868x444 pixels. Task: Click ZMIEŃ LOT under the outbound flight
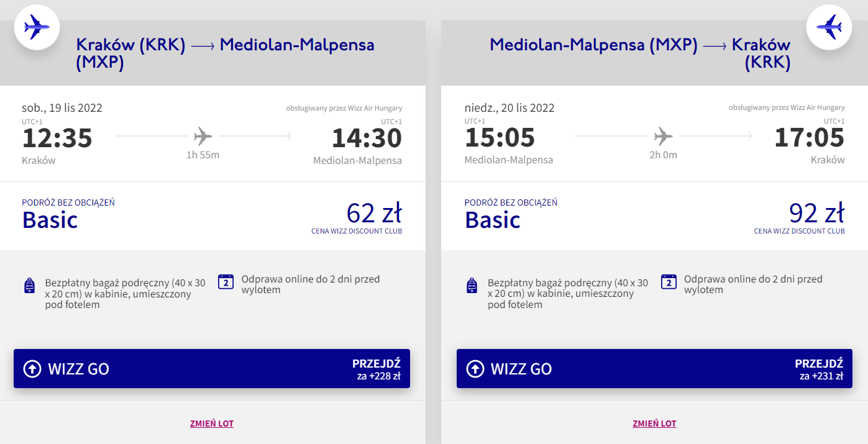[x=212, y=424]
